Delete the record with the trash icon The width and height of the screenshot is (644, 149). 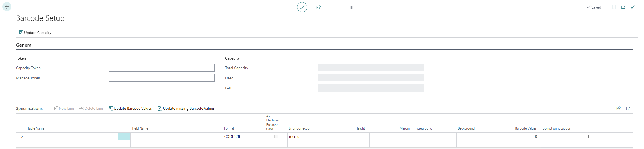(x=351, y=7)
